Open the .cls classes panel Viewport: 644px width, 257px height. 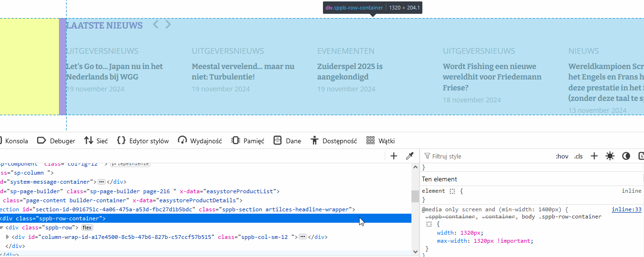tap(578, 156)
